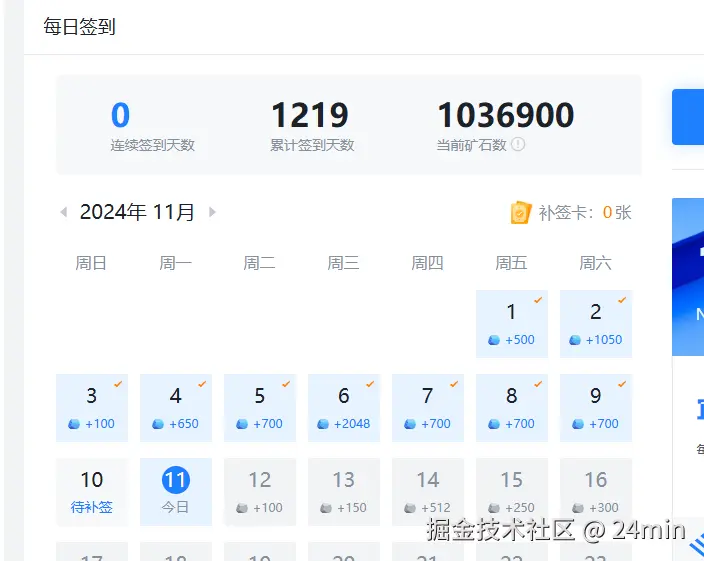The image size is (704, 561).
Task: Click the blue sign-in button at right edge
Action: 688,117
